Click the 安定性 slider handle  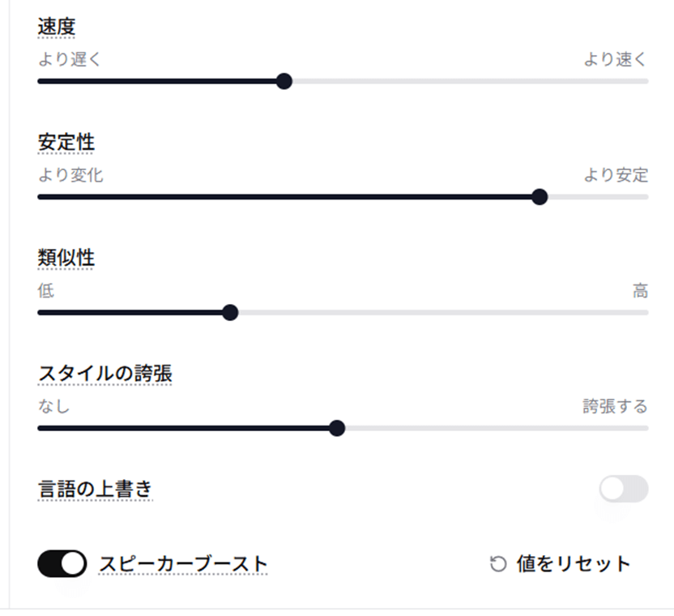(540, 197)
